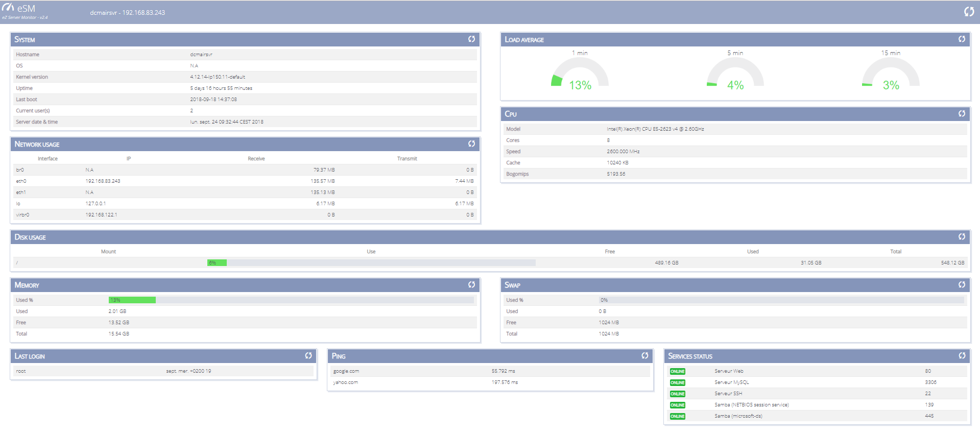The image size is (980, 434).
Task: Click the 15 min load gauge
Action: [891, 74]
